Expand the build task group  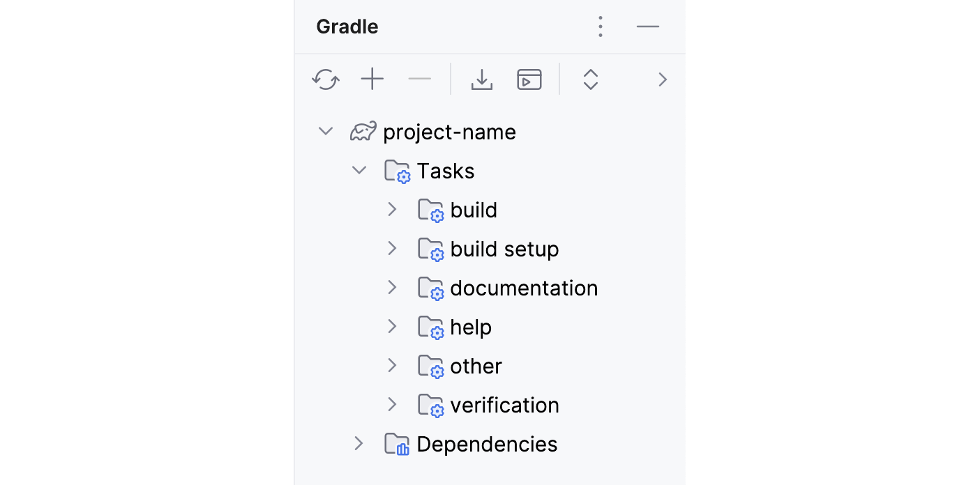point(392,209)
